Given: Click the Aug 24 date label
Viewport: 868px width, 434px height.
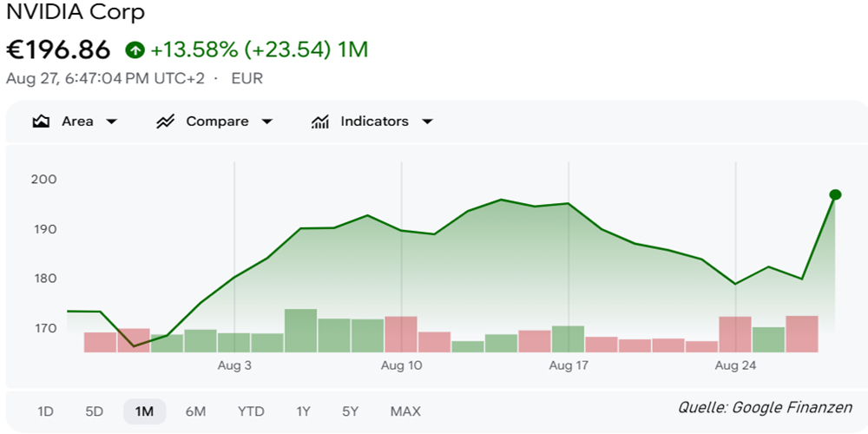Looking at the screenshot, I should 736,366.
